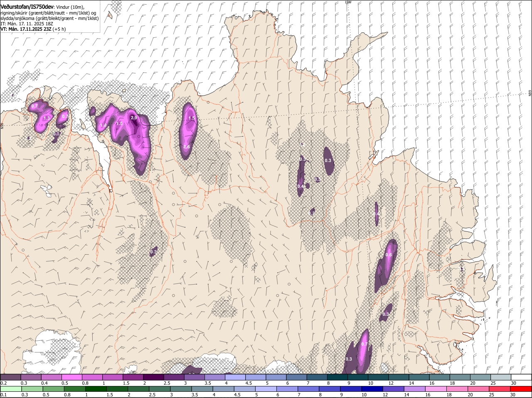The width and height of the screenshot is (532, 398).
Task: Click the 0.1 tick label in the bottom legend row
Action: click(3, 395)
